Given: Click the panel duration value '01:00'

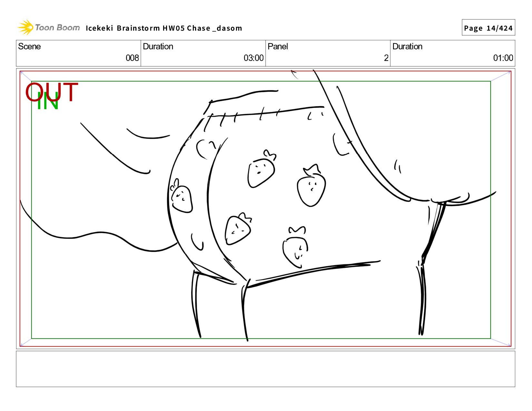Looking at the screenshot, I should [x=503, y=58].
